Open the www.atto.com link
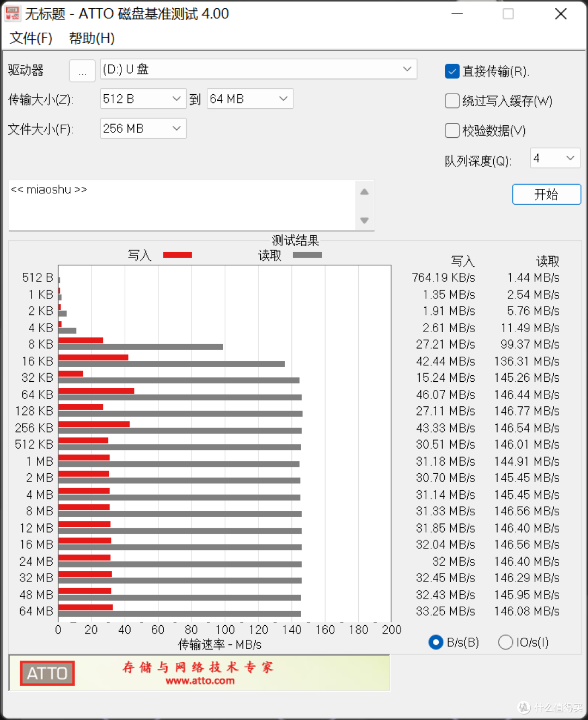The height and width of the screenshot is (720, 588). [200, 681]
